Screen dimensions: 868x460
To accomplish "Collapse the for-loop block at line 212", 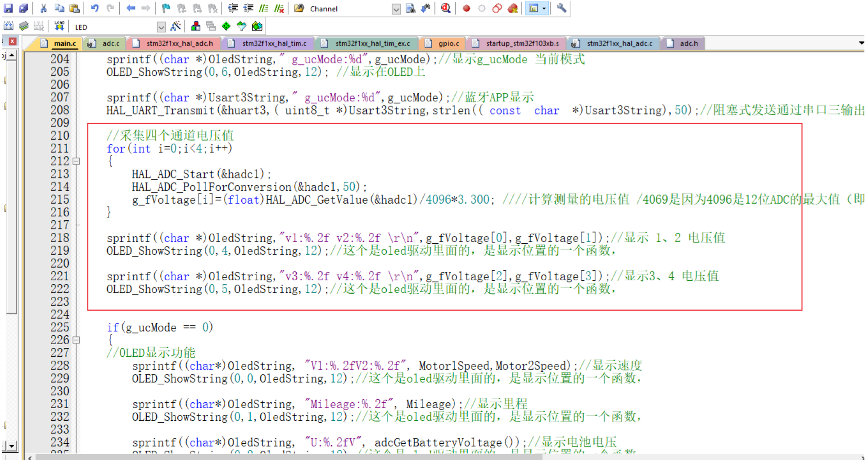I will [x=76, y=161].
